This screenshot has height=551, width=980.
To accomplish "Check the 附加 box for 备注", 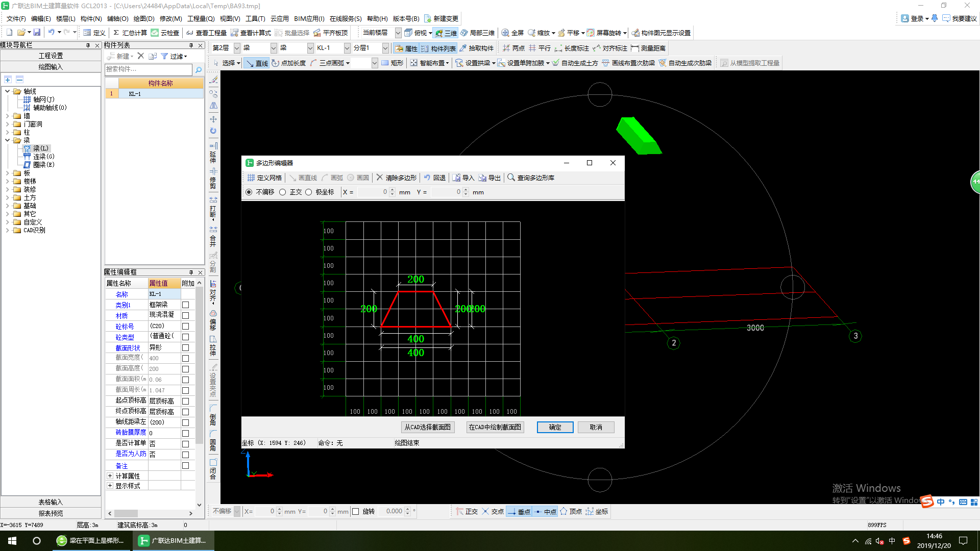I will coord(185,465).
